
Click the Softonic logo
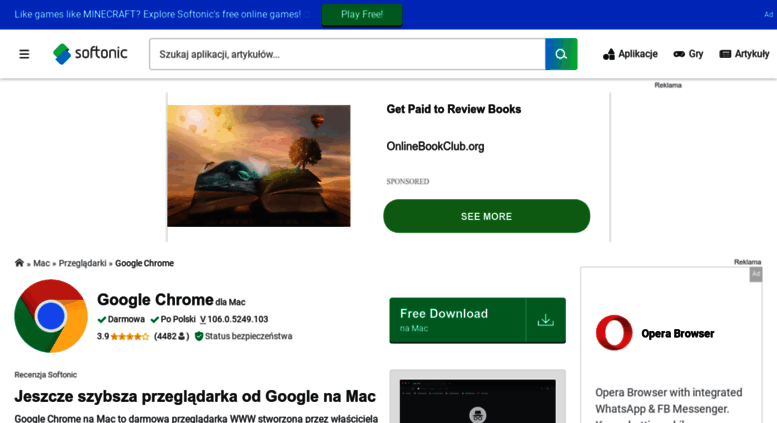pyautogui.click(x=90, y=53)
